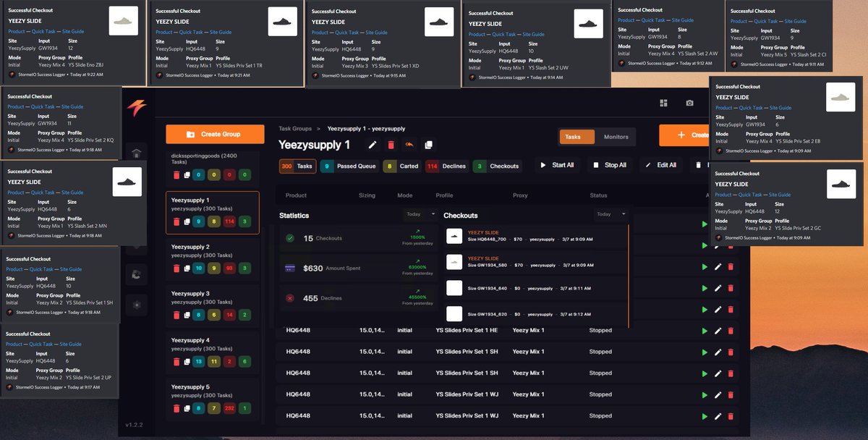This screenshot has width=868, height=440.
Task: Filter by Carted badge
Action: [401, 166]
